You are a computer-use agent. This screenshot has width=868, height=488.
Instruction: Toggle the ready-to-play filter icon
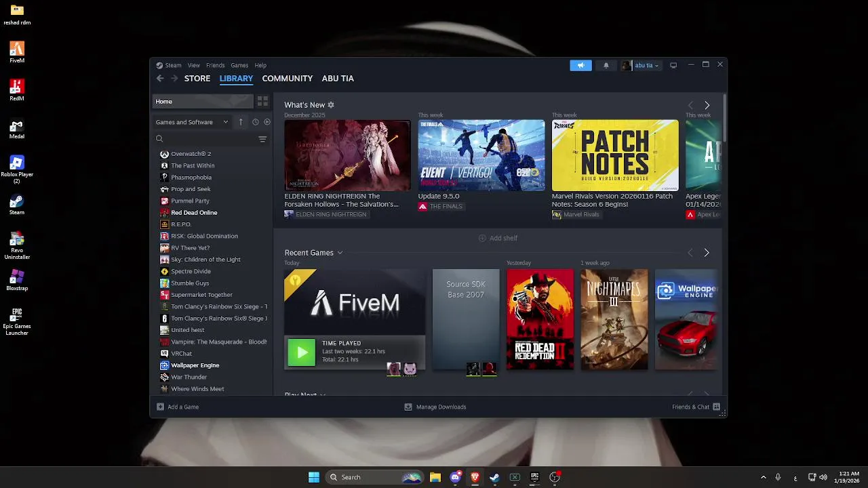[x=267, y=122]
